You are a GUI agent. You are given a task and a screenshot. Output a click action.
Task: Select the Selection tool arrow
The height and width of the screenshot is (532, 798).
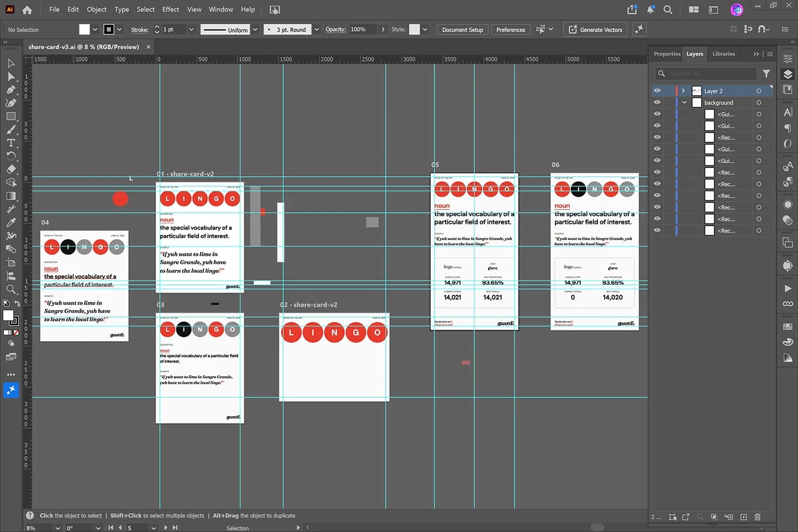pyautogui.click(x=11, y=63)
